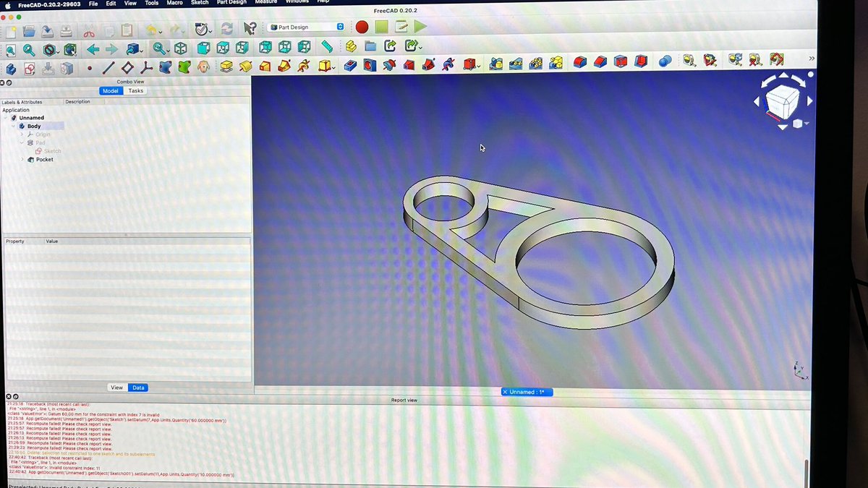
Task: Open the Undo history dropdown arrow
Action: (x=161, y=32)
